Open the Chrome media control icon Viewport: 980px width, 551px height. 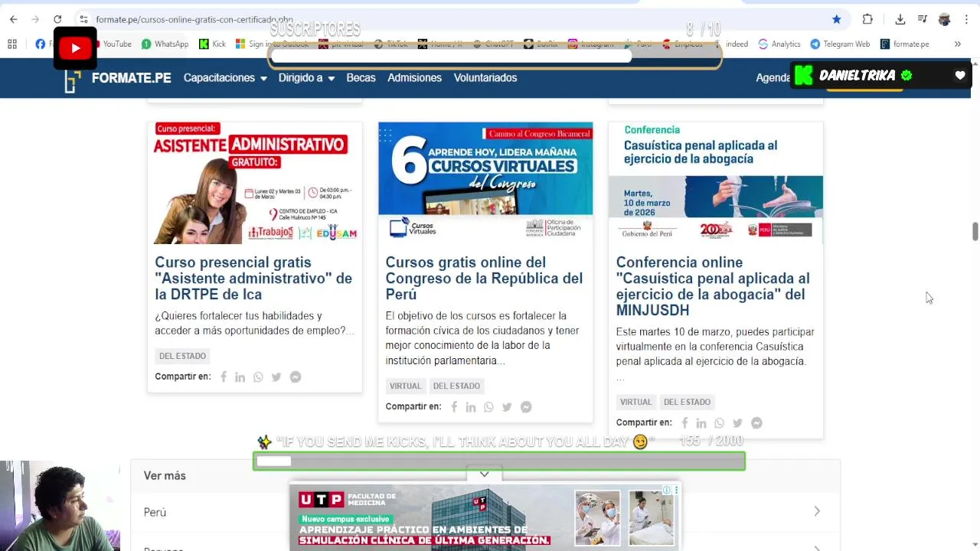tap(923, 19)
